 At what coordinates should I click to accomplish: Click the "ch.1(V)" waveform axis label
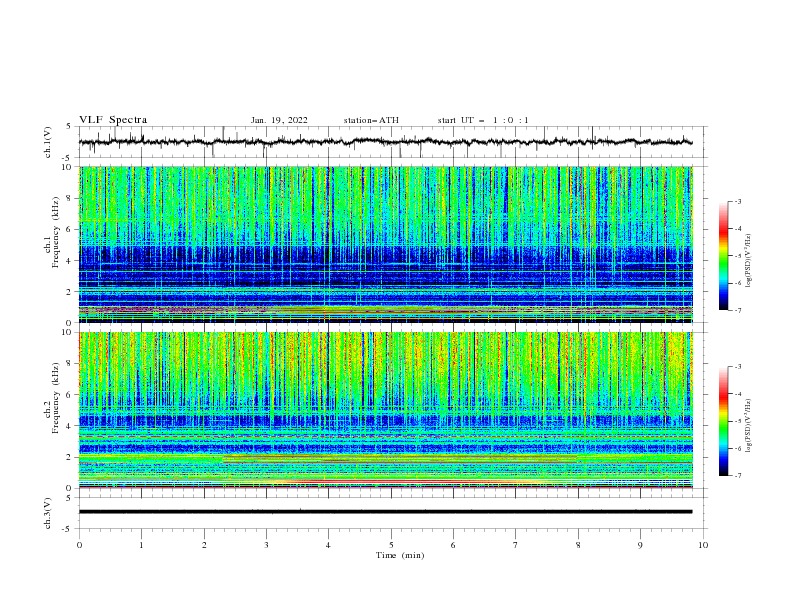pyautogui.click(x=47, y=142)
